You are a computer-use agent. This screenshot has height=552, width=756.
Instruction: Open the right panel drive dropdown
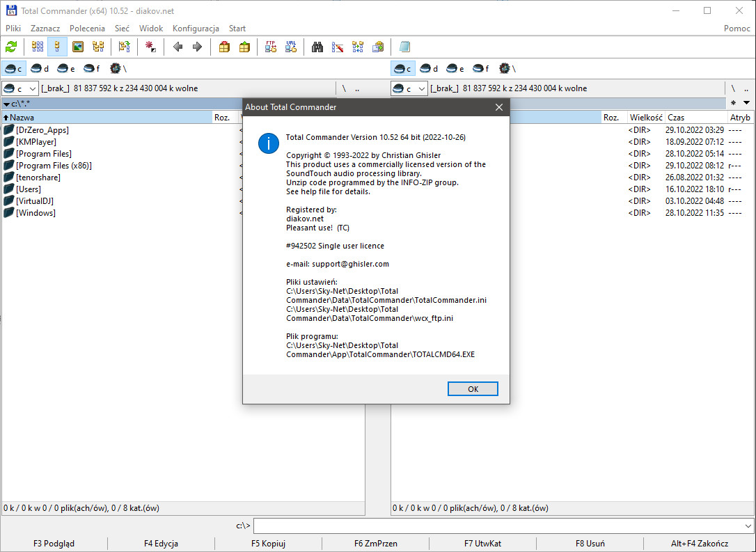coord(409,88)
